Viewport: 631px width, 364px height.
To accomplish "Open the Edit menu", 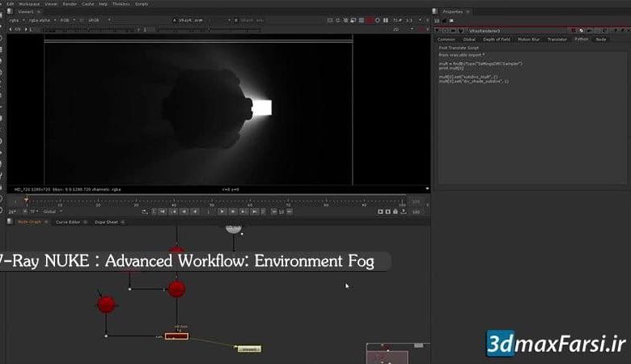I will [11, 3].
